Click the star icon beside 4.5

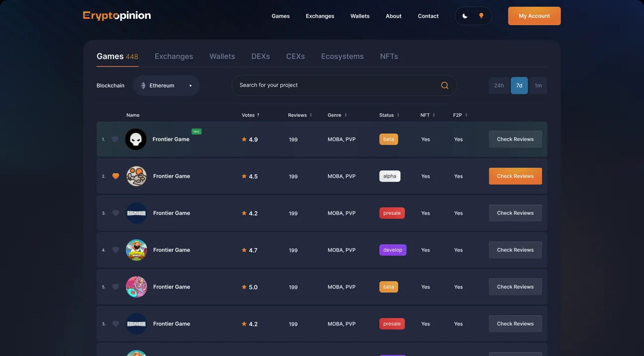point(244,176)
